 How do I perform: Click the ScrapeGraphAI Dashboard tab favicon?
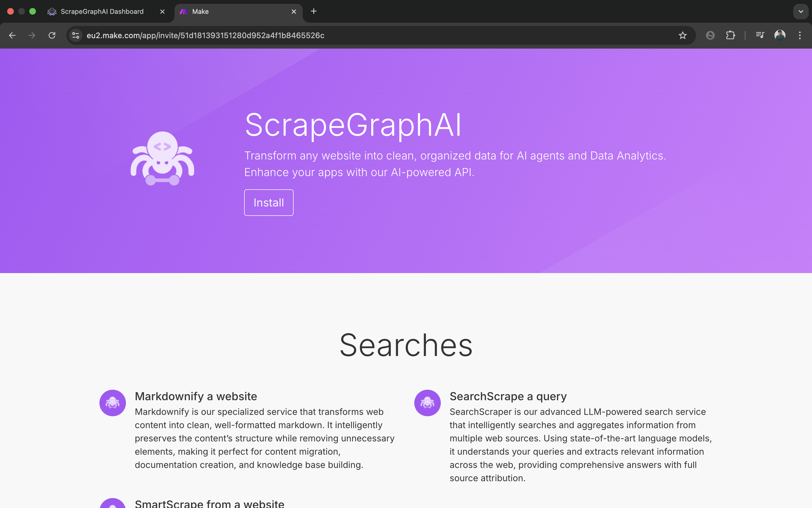click(x=52, y=11)
